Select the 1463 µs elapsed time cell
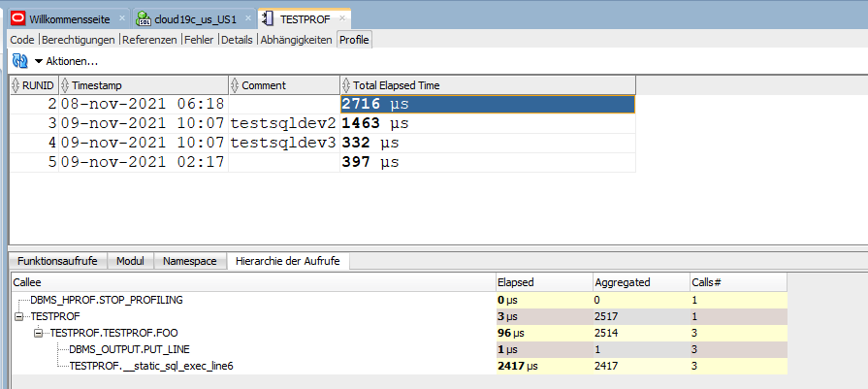Viewport: 868px width, 389px height. tap(488, 123)
